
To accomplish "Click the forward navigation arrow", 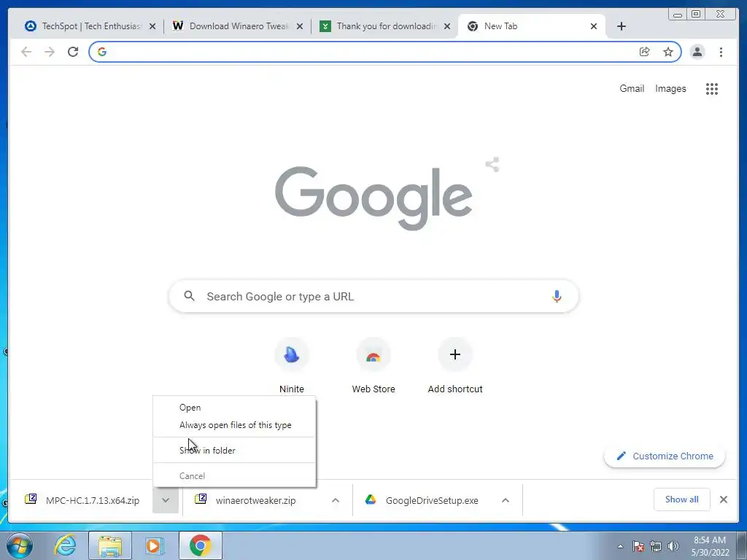I will click(x=50, y=52).
